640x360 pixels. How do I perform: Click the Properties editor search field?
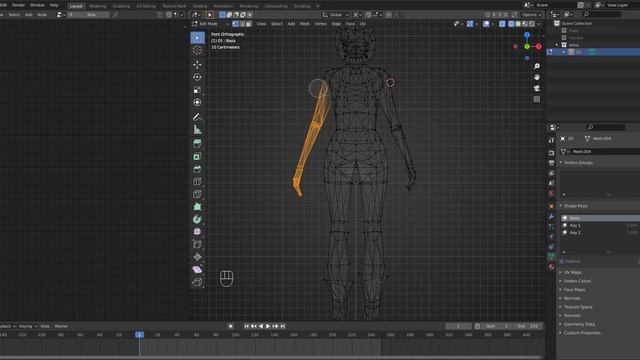606,127
